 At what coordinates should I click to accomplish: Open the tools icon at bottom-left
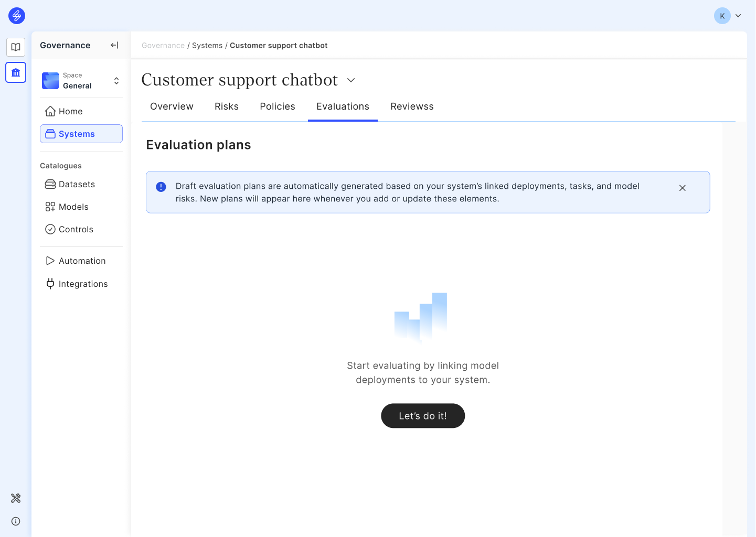click(x=16, y=498)
